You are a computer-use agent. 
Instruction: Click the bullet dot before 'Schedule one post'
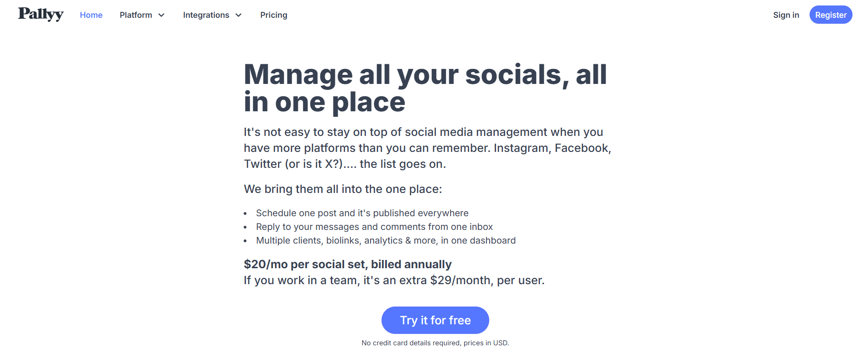pos(246,213)
